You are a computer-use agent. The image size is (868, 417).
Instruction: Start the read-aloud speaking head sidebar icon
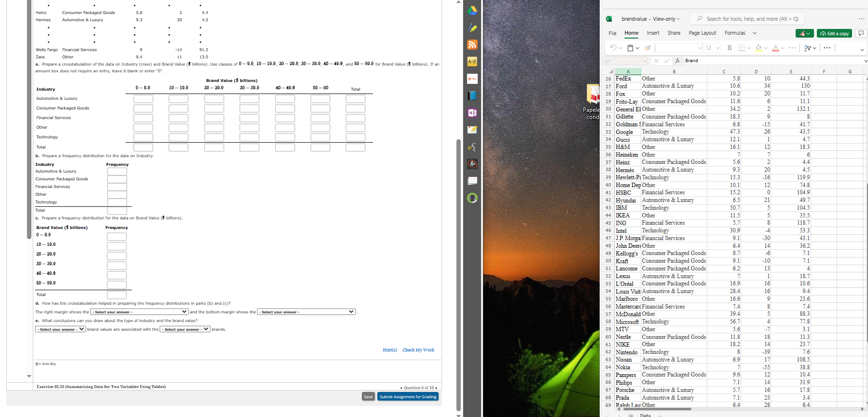pos(472,147)
